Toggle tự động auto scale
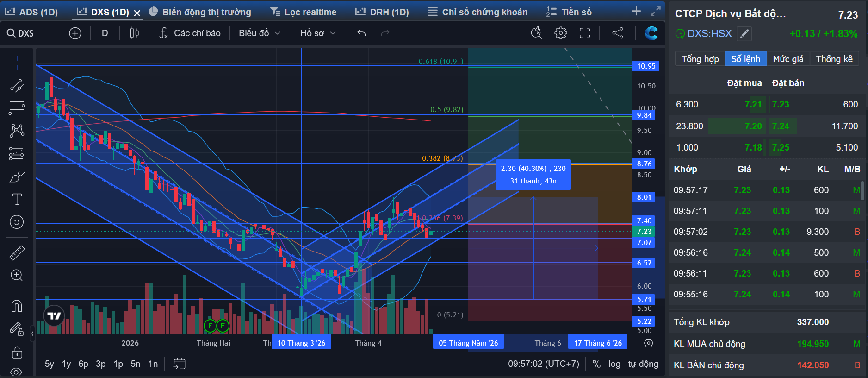The height and width of the screenshot is (378, 868). [643, 364]
